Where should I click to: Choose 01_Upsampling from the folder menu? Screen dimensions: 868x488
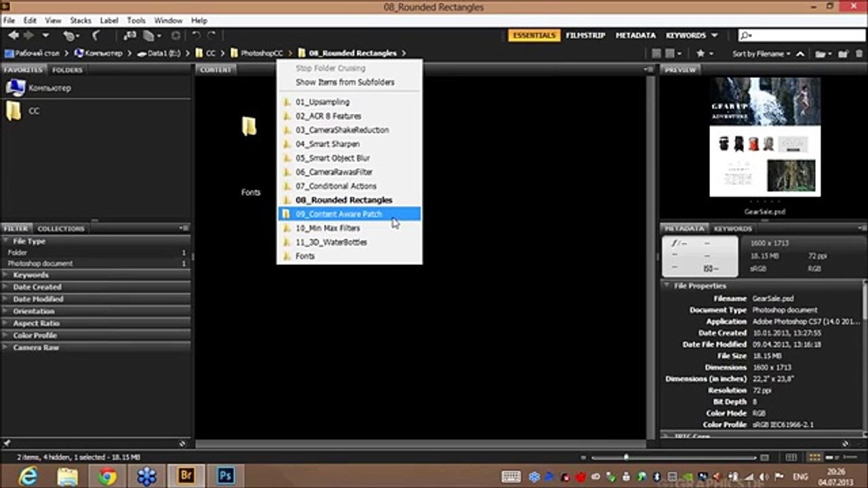[349, 102]
